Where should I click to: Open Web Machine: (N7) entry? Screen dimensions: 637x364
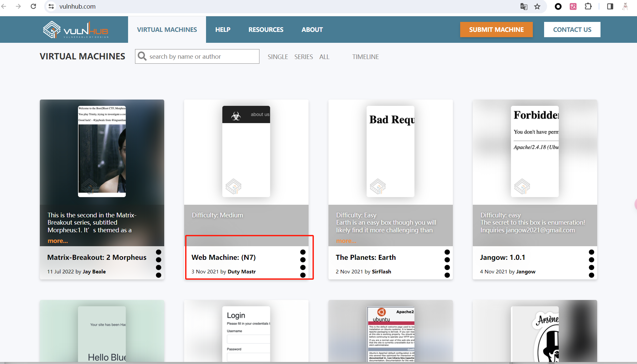223,257
